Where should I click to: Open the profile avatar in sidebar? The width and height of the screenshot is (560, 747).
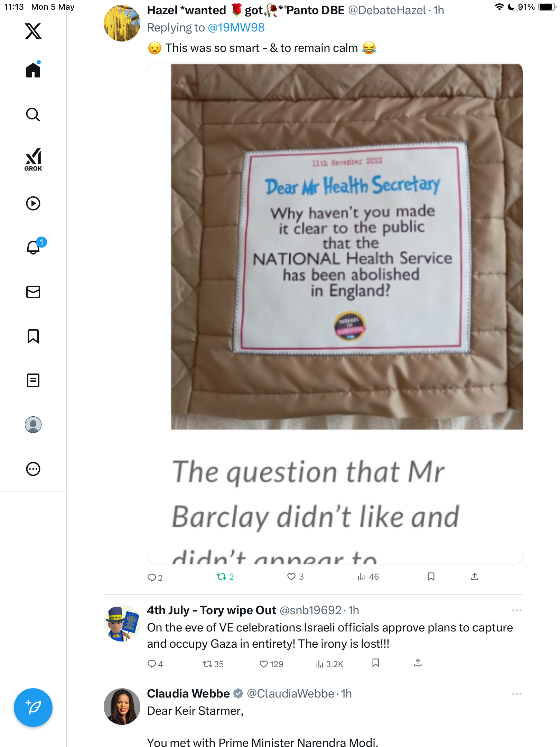[x=33, y=425]
